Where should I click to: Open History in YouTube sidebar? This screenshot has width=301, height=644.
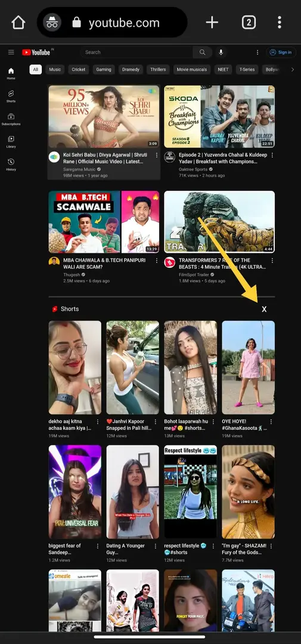(x=11, y=165)
